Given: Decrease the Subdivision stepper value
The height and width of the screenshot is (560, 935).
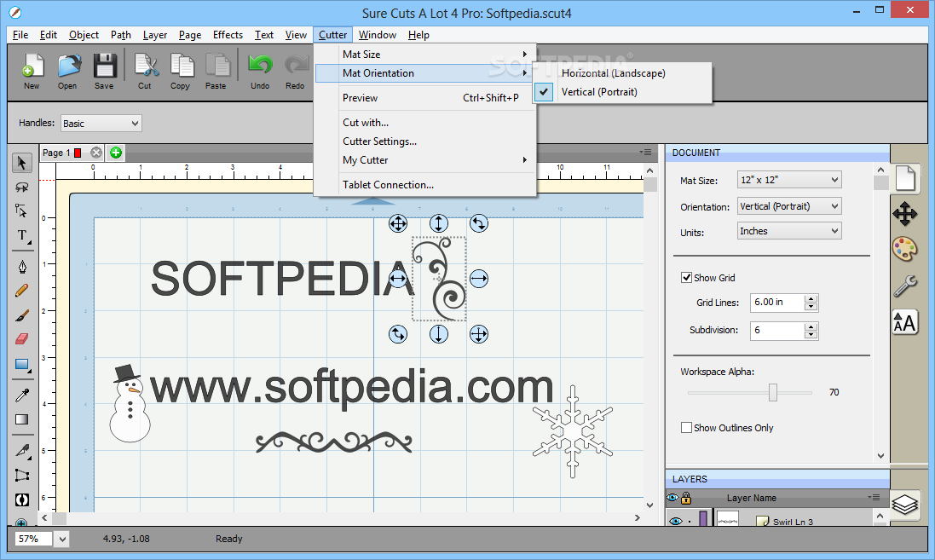Looking at the screenshot, I should (811, 335).
